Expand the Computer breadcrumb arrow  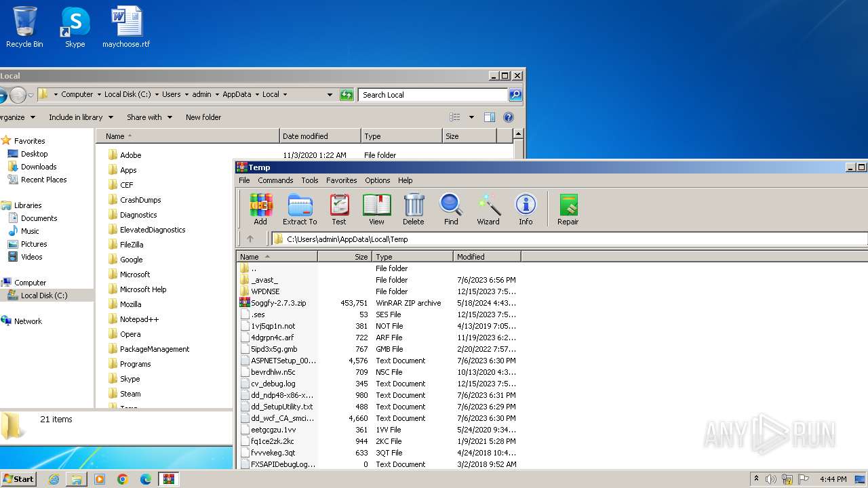[x=99, y=95]
